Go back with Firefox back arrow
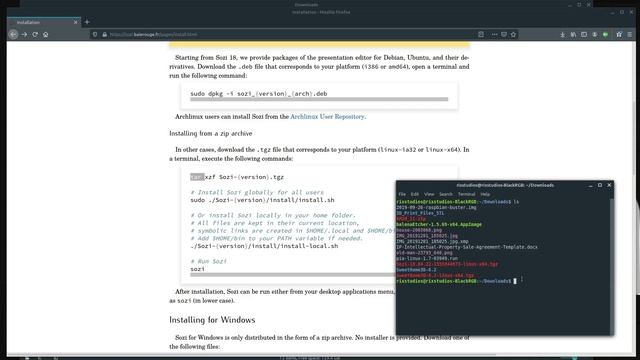Viewport: 640px width, 360px height. point(13,35)
